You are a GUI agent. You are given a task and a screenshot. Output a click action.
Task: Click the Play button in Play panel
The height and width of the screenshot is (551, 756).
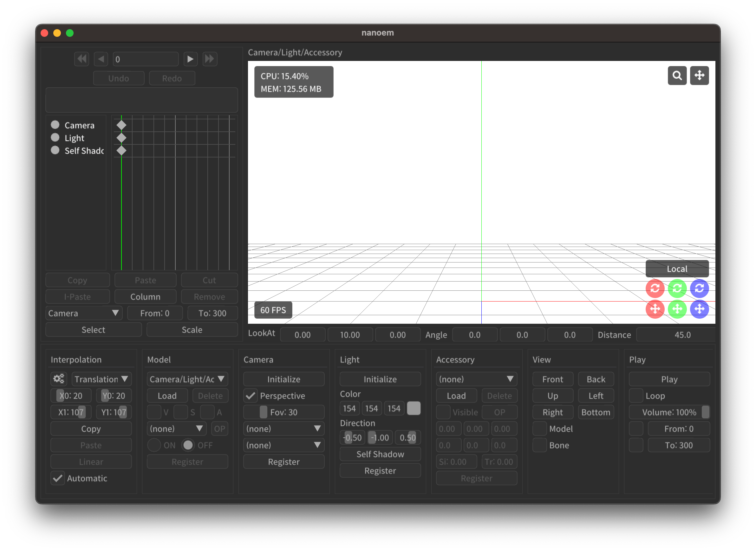tap(668, 379)
